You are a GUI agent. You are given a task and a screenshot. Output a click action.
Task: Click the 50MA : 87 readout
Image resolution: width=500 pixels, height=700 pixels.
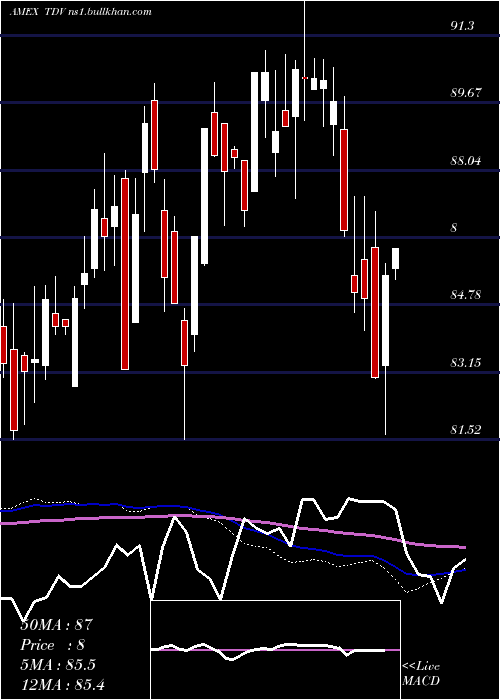click(x=56, y=625)
